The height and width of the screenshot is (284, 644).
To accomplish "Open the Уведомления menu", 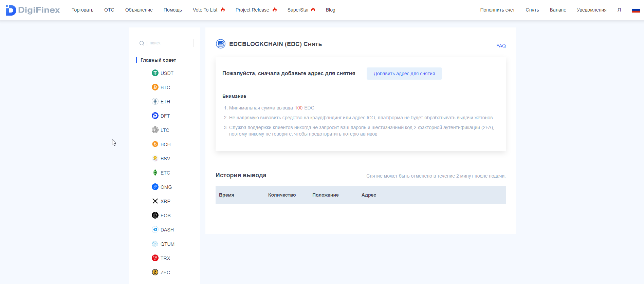I will click(592, 10).
